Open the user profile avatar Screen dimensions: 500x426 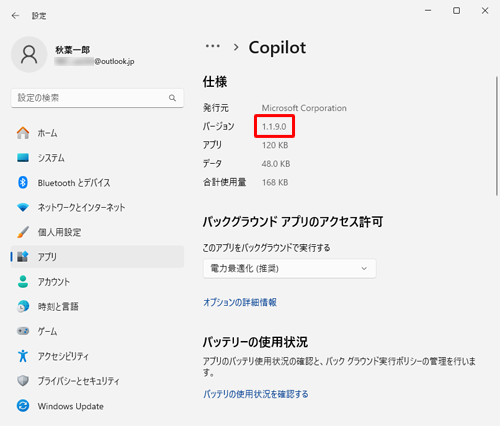click(29, 55)
